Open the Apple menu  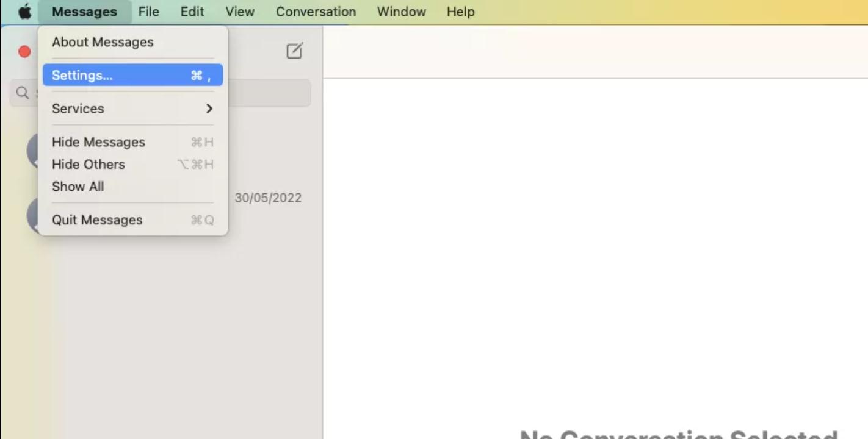pyautogui.click(x=24, y=11)
